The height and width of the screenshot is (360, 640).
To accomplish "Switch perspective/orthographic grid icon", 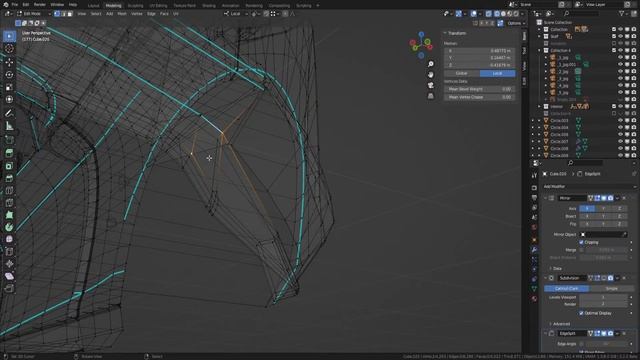I will tap(431, 96).
